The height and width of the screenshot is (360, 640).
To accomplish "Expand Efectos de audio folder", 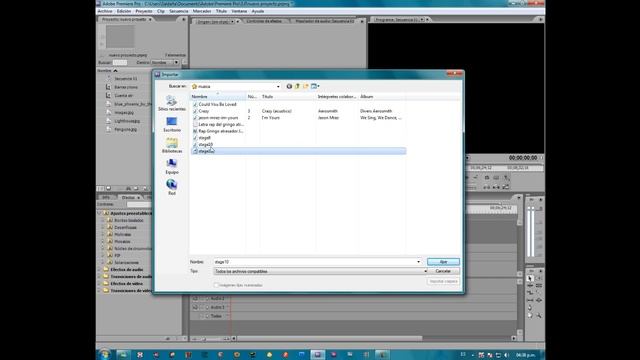I will 100,269.
